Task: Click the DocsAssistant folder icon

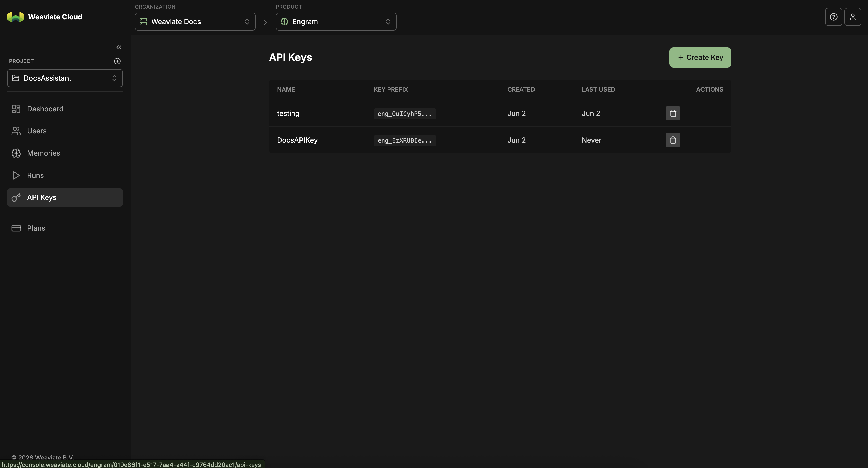Action: [x=16, y=78]
